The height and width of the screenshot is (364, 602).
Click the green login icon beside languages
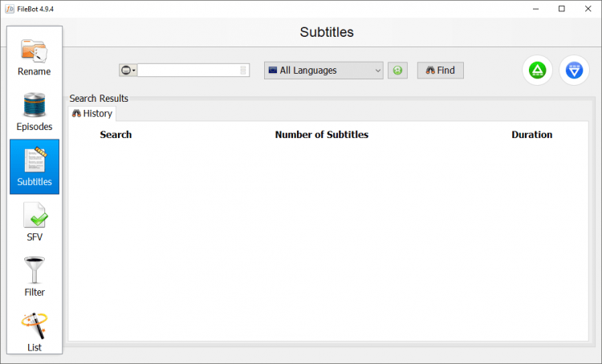click(x=397, y=71)
